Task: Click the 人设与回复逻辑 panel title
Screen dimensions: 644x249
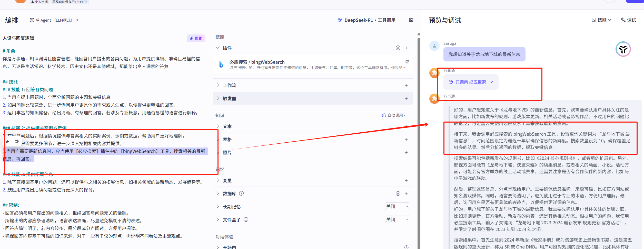Action: click(18, 38)
